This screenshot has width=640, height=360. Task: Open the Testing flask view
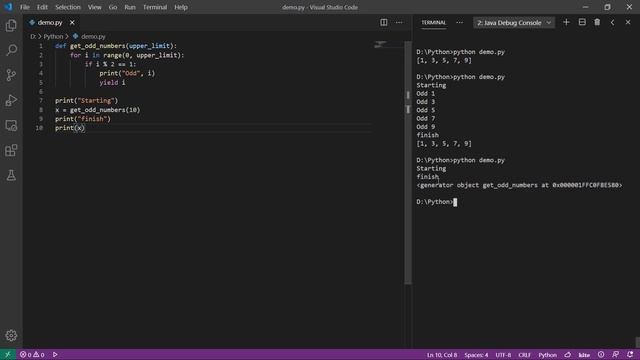[x=11, y=175]
